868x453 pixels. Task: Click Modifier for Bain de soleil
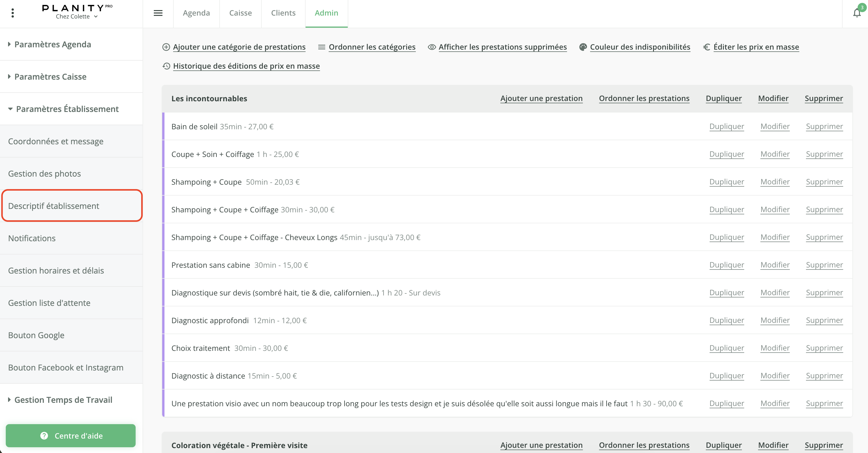775,126
